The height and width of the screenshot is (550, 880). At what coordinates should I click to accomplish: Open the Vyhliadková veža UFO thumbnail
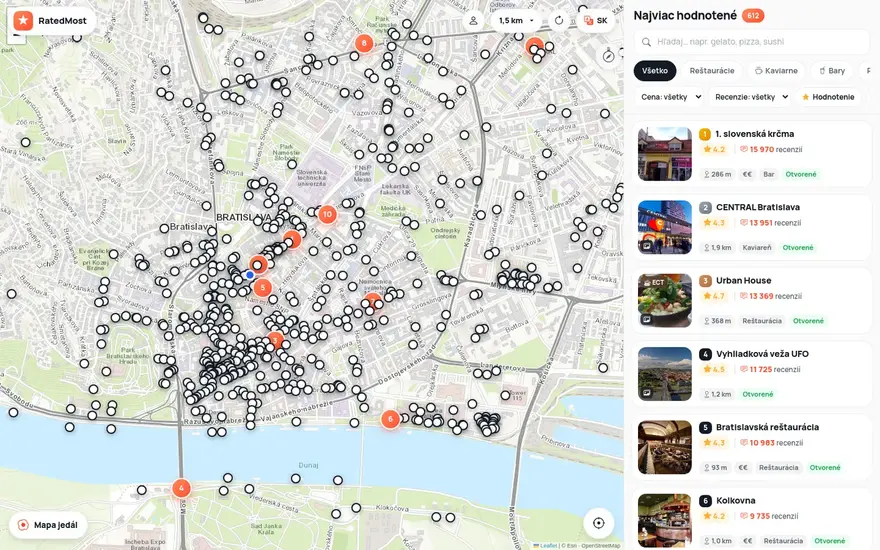(x=664, y=374)
